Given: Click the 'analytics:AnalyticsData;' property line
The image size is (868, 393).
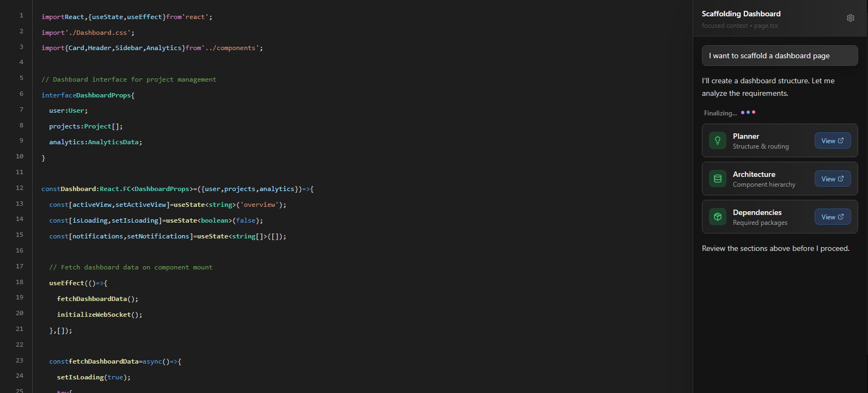Looking at the screenshot, I should 96,142.
